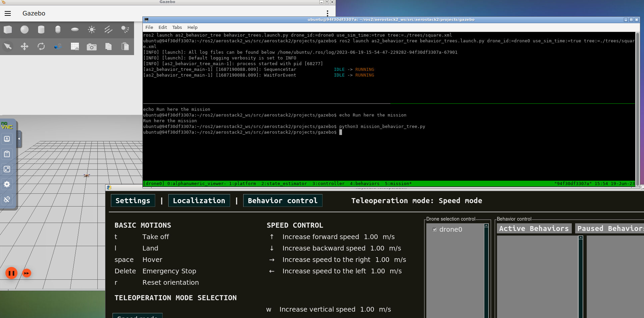644x318 pixels.
Task: Open the noVNC clipboard panel
Action: [7, 154]
